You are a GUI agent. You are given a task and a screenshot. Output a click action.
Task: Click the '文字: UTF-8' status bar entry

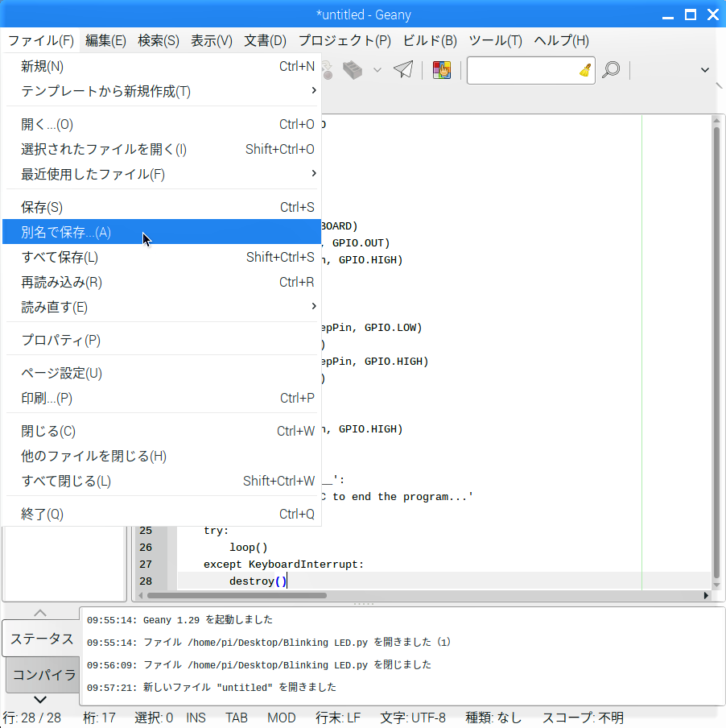click(413, 718)
